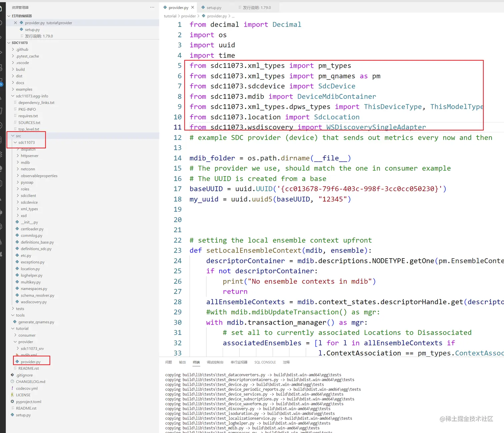Expand the .github folder
The height and width of the screenshot is (433, 504).
tap(13, 49)
